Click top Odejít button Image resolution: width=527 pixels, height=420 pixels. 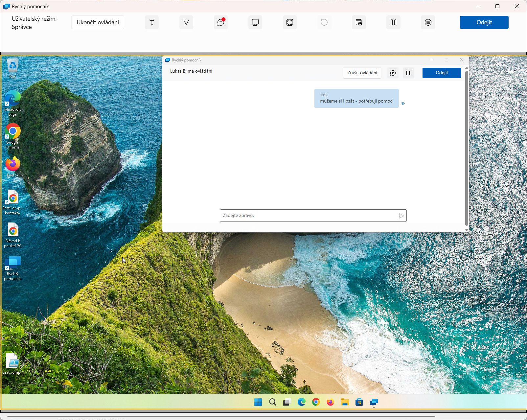click(484, 22)
